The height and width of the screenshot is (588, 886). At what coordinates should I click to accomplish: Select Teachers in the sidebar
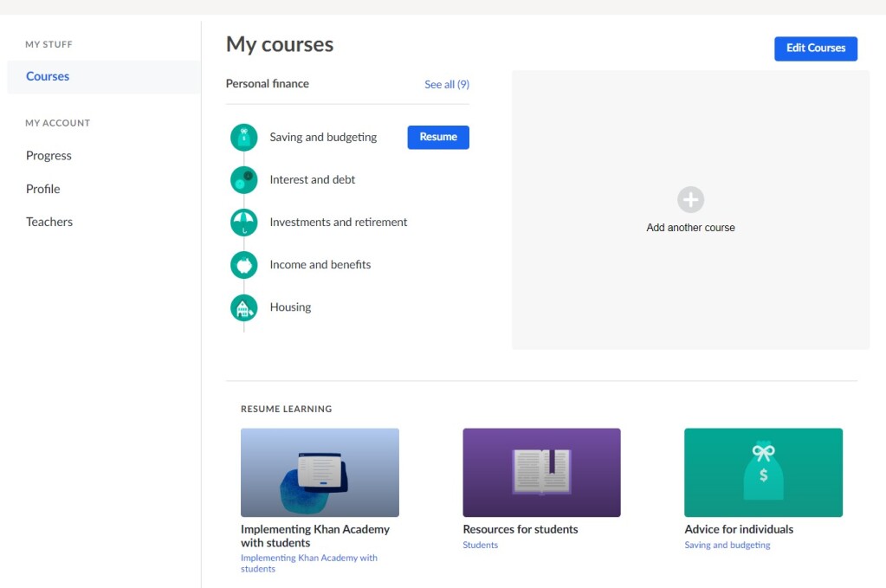[x=49, y=222]
